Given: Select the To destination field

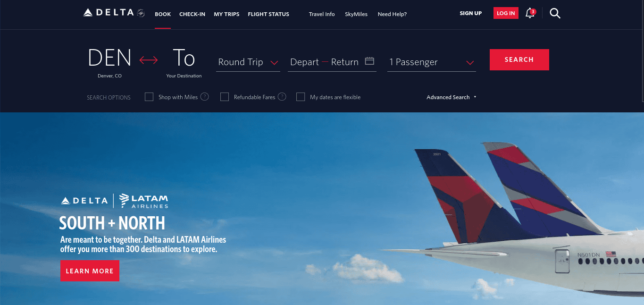Looking at the screenshot, I should click(184, 63).
